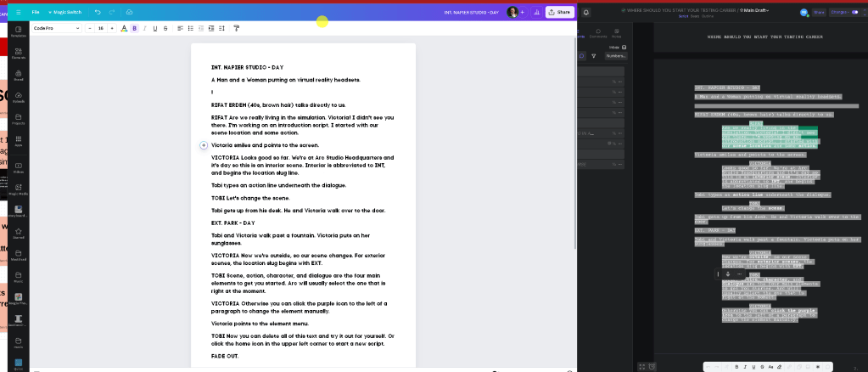Screen dimensions: 868x372
Task: Click the filter funnel icon in Arc Studio
Action: point(593,56)
